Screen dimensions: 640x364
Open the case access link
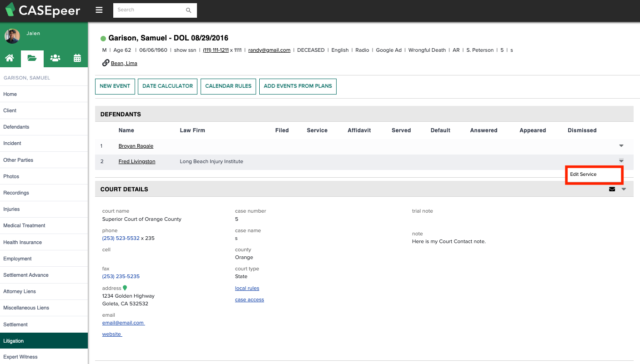click(x=249, y=299)
